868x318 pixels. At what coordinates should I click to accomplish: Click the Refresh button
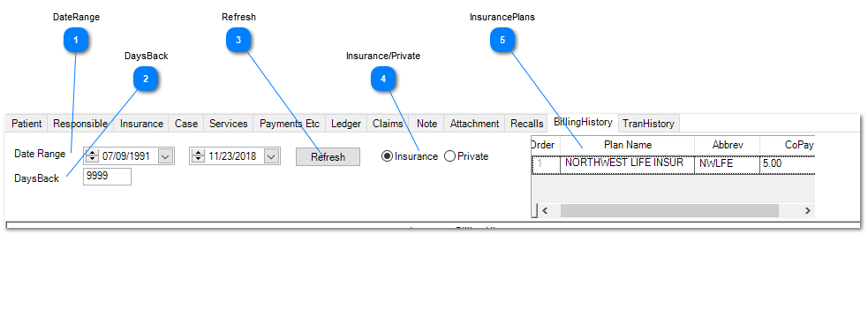click(328, 156)
